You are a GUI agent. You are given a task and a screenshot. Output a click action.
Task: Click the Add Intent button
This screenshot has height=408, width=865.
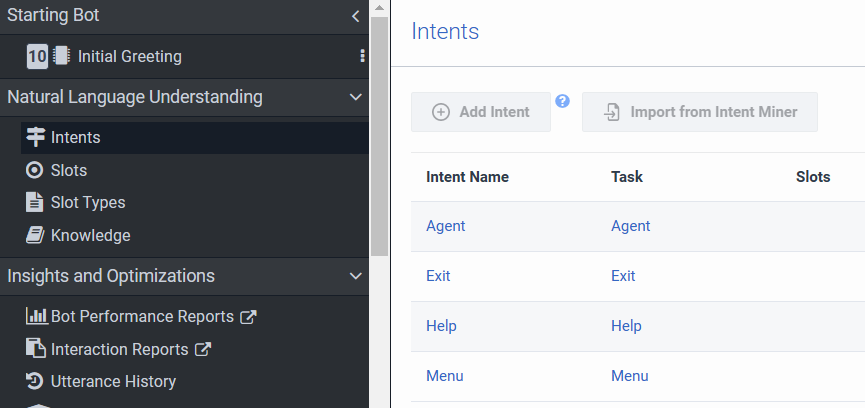pyautogui.click(x=481, y=112)
